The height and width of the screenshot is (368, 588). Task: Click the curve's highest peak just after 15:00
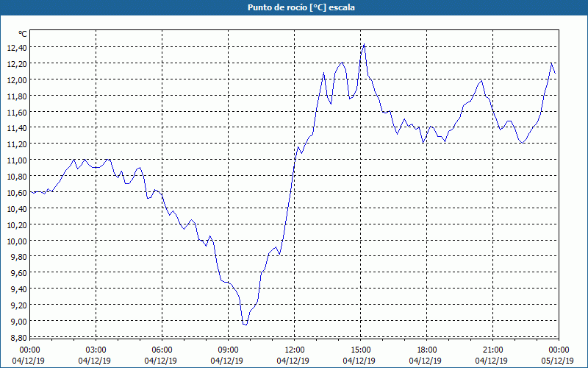(x=364, y=44)
